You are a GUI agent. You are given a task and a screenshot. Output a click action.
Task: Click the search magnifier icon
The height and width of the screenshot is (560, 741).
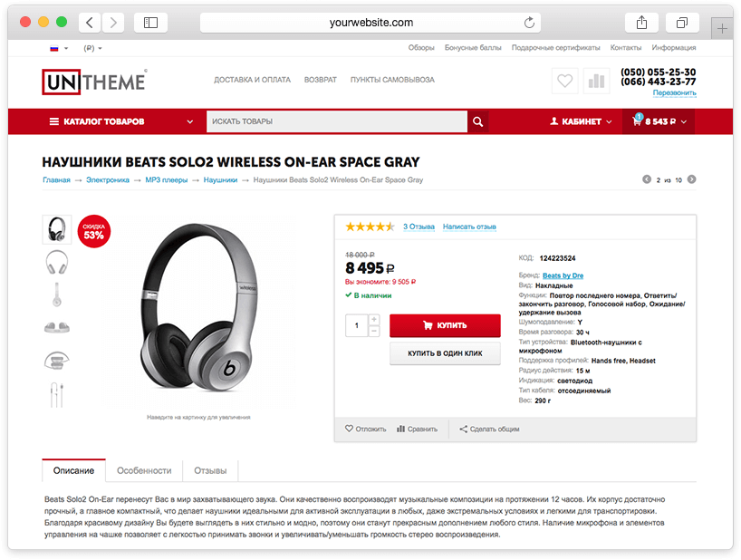click(477, 122)
